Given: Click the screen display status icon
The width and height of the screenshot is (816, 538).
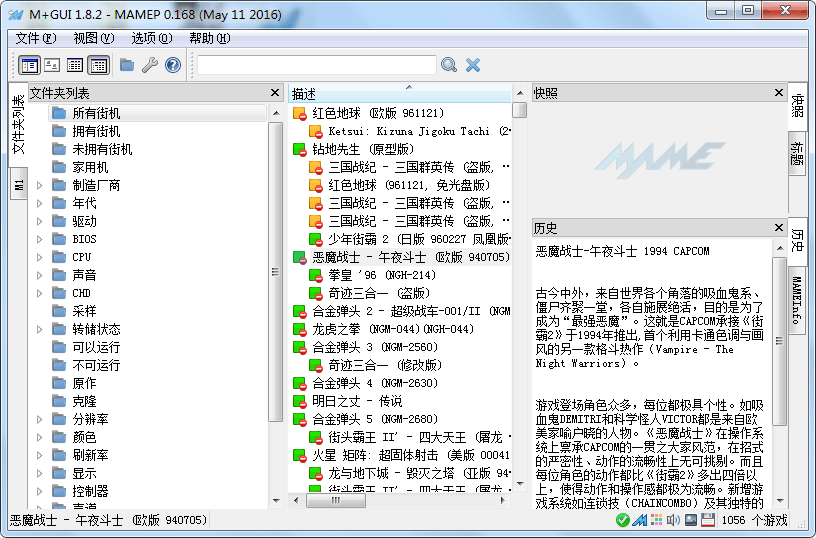Looking at the screenshot, I should (x=691, y=520).
